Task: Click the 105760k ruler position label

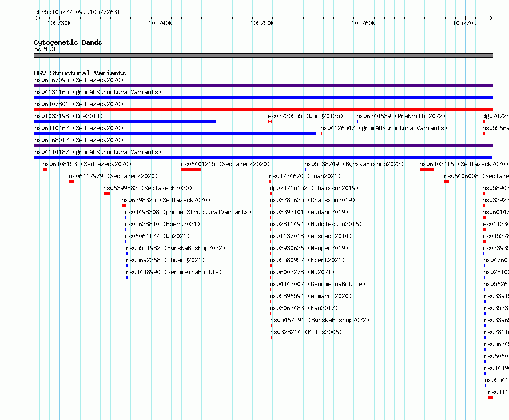Action: pyautogui.click(x=363, y=23)
